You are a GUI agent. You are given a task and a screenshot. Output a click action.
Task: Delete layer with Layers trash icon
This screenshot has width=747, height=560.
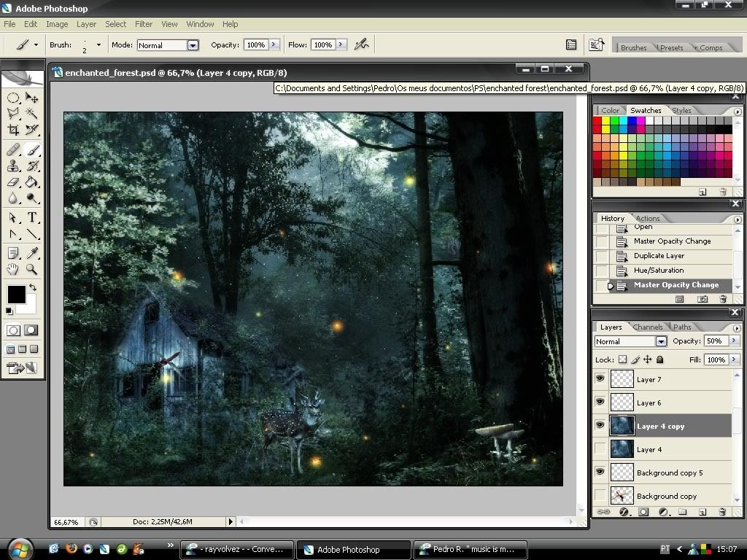click(722, 512)
